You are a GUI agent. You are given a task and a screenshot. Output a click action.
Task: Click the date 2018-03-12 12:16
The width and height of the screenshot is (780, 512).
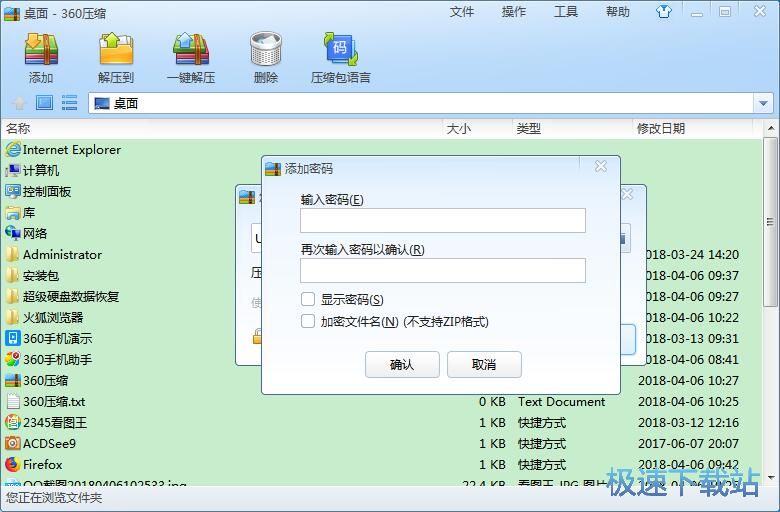pos(688,422)
